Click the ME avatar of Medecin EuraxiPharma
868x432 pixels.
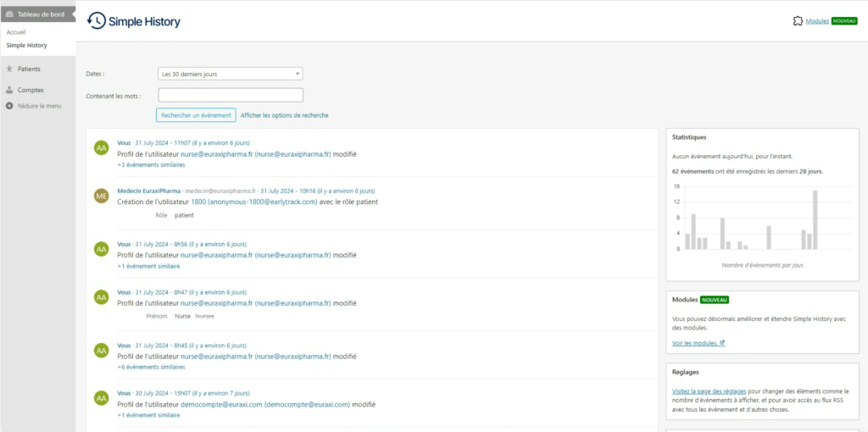(x=102, y=197)
